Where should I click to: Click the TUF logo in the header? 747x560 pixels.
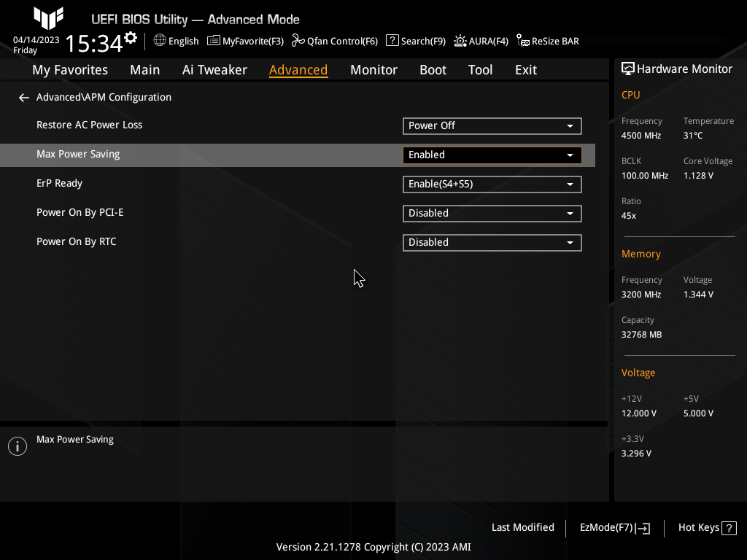48,18
